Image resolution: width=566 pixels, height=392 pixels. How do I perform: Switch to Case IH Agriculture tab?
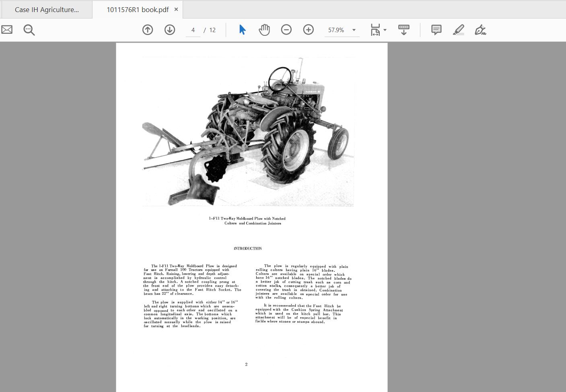pyautogui.click(x=47, y=10)
